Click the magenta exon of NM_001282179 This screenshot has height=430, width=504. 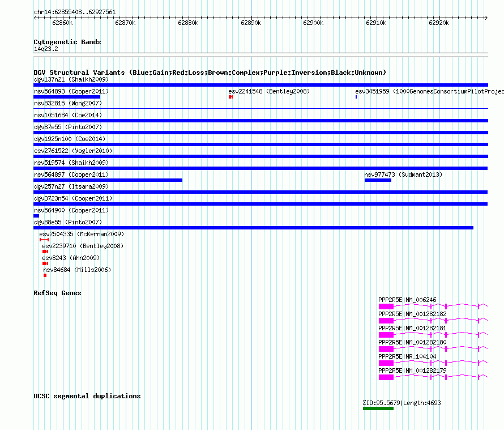[x=386, y=377]
